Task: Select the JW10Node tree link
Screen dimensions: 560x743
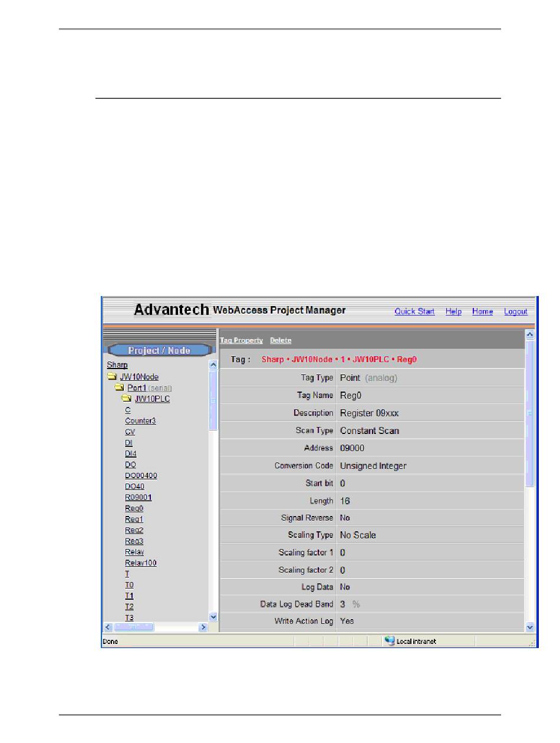Action: point(139,377)
